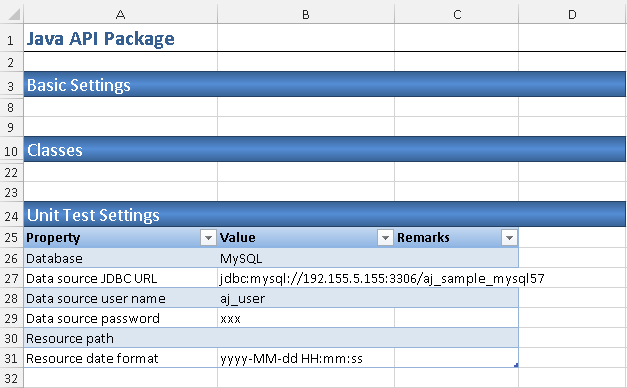Image resolution: width=627 pixels, height=388 pixels.
Task: Select row 30 header
Action: (11, 338)
